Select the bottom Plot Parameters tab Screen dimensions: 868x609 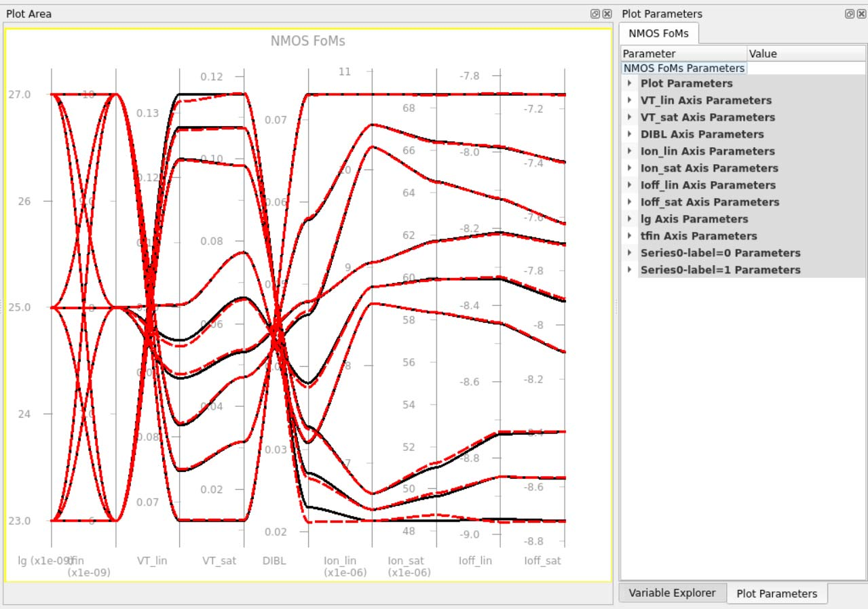click(x=776, y=593)
